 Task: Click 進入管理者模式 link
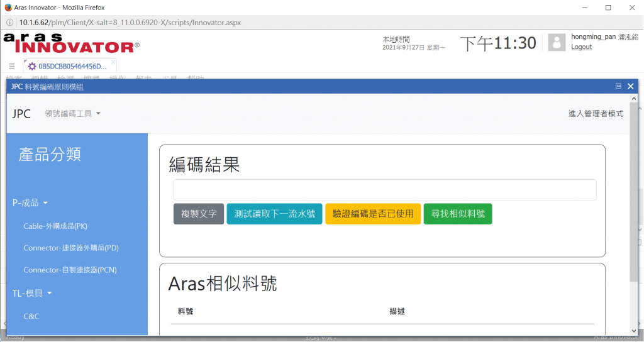click(596, 114)
